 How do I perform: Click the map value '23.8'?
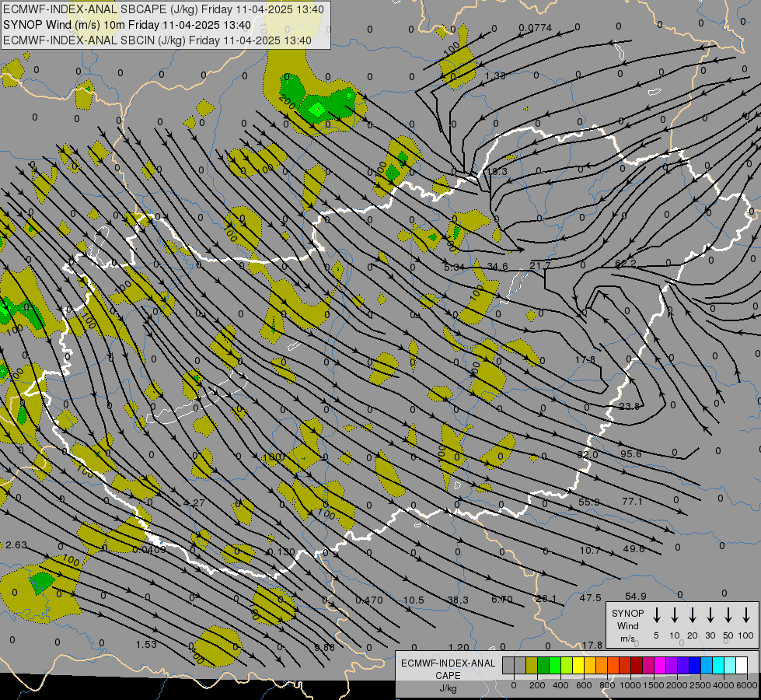pos(630,406)
